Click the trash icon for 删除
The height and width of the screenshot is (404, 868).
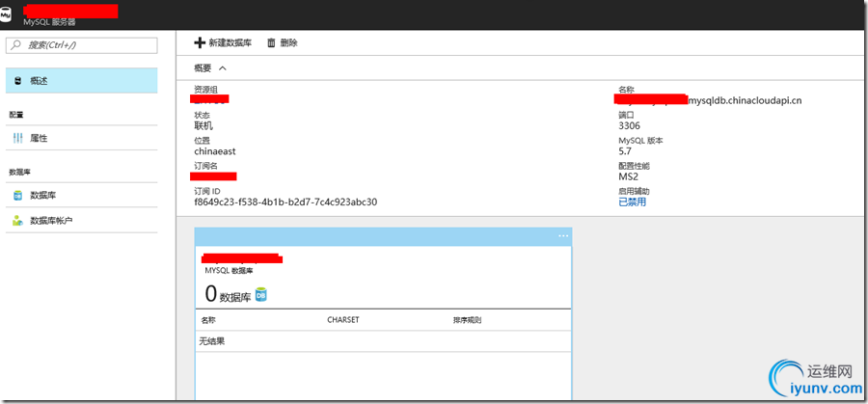[271, 42]
